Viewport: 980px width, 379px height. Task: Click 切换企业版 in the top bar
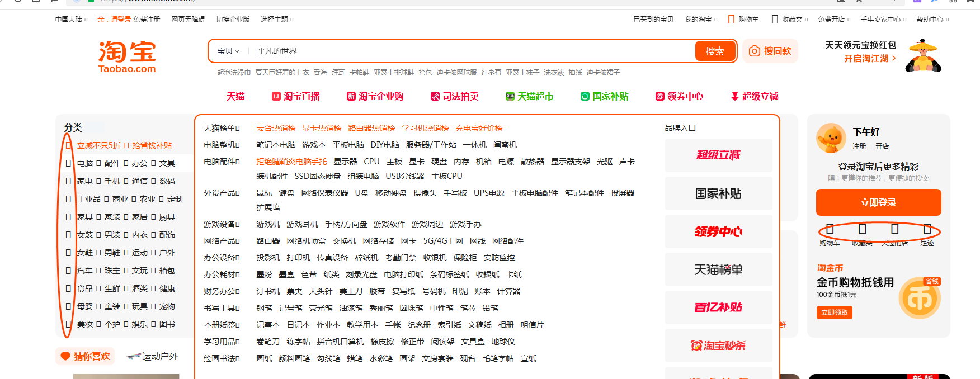233,20
